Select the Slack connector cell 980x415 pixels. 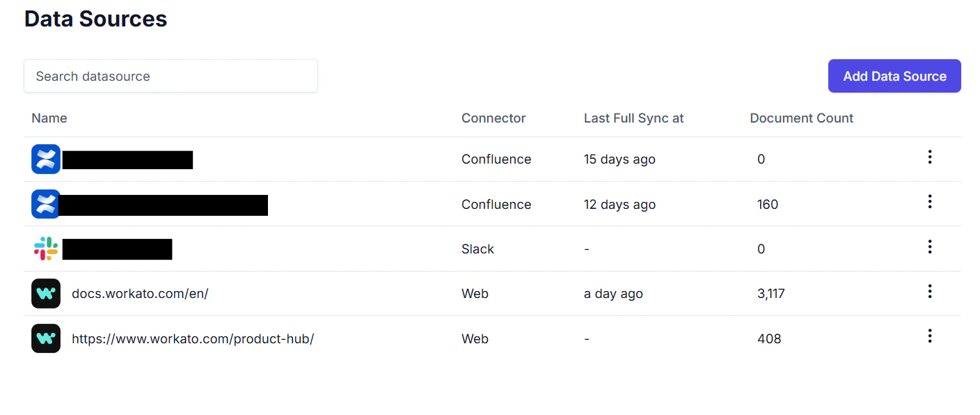(477, 249)
